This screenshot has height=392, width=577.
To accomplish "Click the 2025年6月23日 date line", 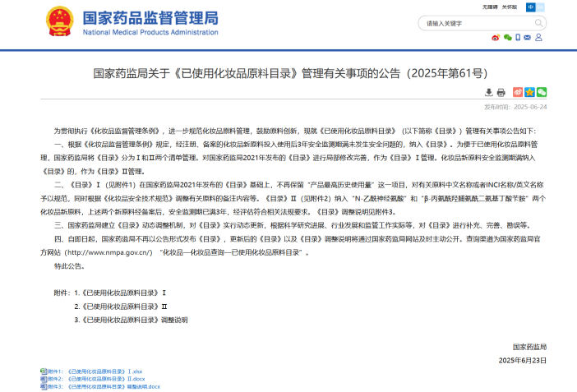I will click(523, 360).
